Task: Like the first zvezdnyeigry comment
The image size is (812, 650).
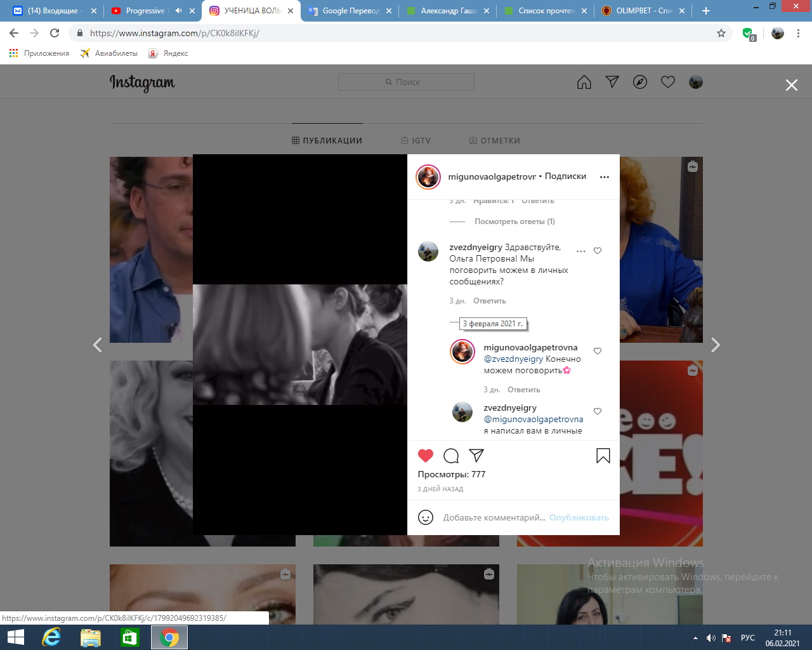Action: point(598,251)
